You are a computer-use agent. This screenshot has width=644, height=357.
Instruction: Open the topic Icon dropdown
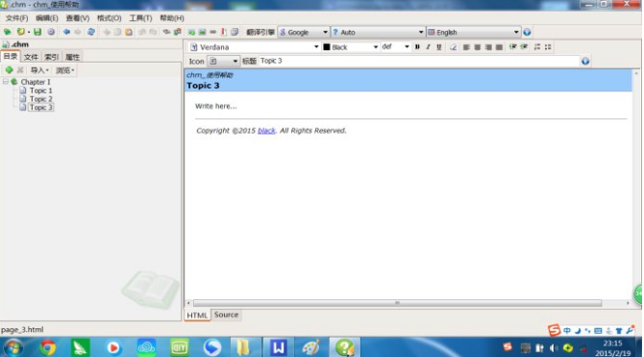223,62
